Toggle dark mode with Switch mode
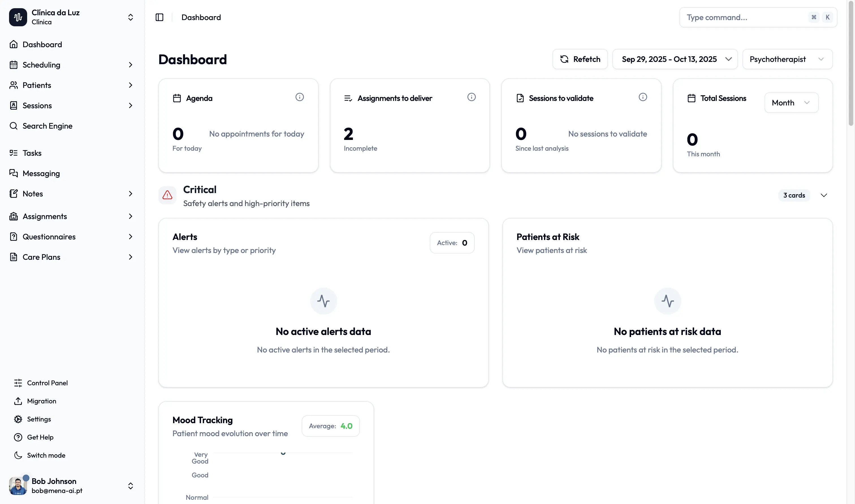855x504 pixels. click(46, 455)
